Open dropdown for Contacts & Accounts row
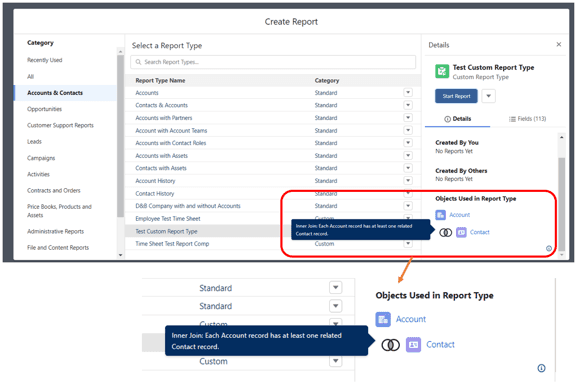578x388 pixels. [x=408, y=105]
